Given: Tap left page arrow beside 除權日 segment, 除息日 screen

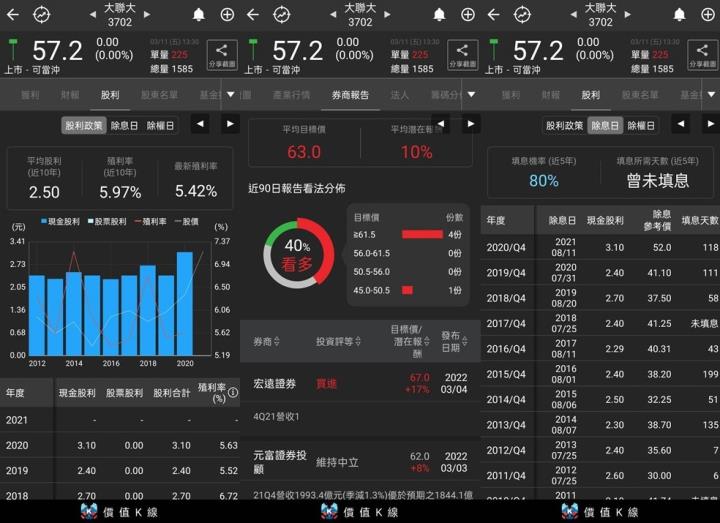Looking at the screenshot, I should coord(681,124).
